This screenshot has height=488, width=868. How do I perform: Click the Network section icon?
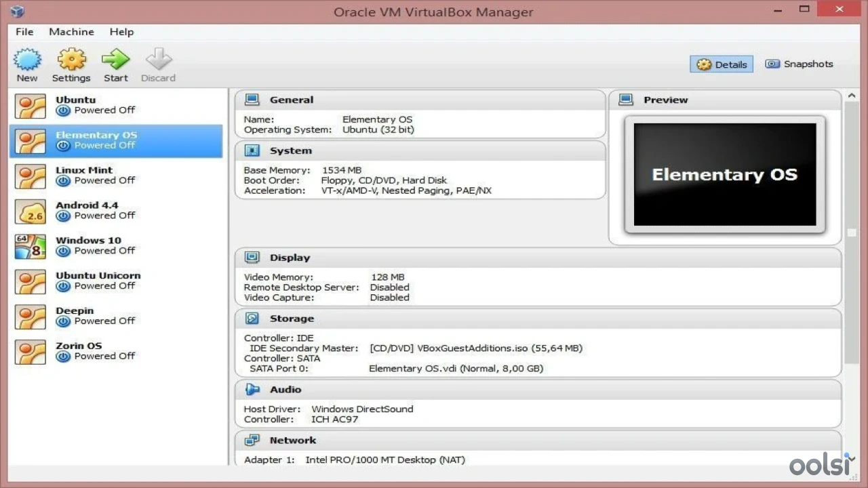252,441
